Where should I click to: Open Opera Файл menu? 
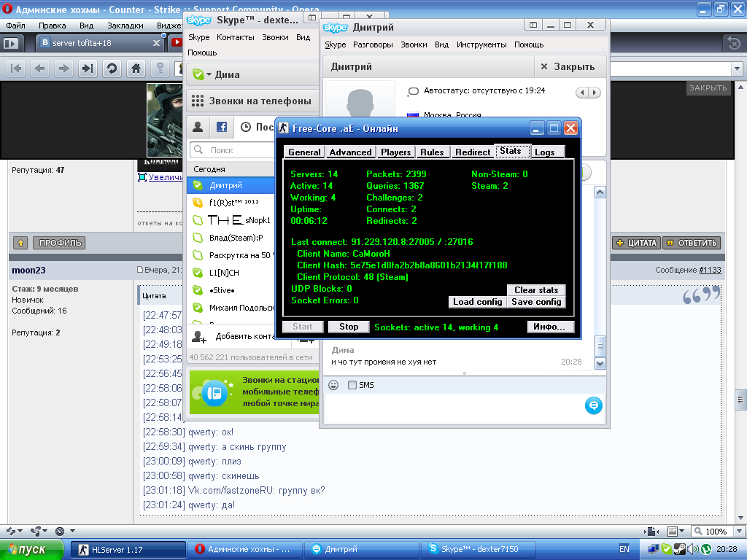click(x=16, y=26)
